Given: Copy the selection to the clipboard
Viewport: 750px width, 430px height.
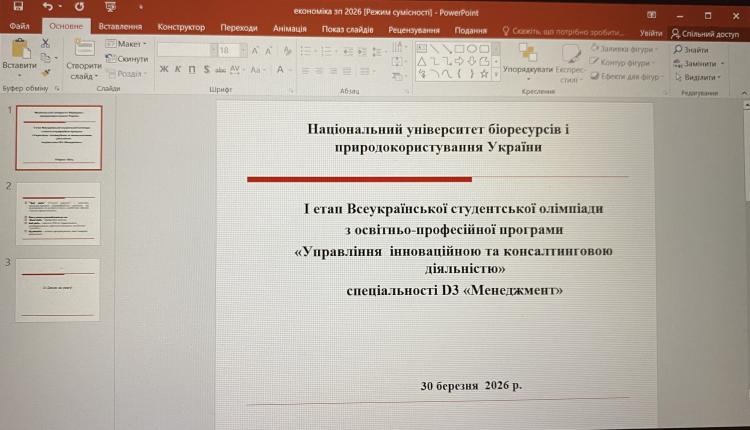Looking at the screenshot, I should [46, 58].
